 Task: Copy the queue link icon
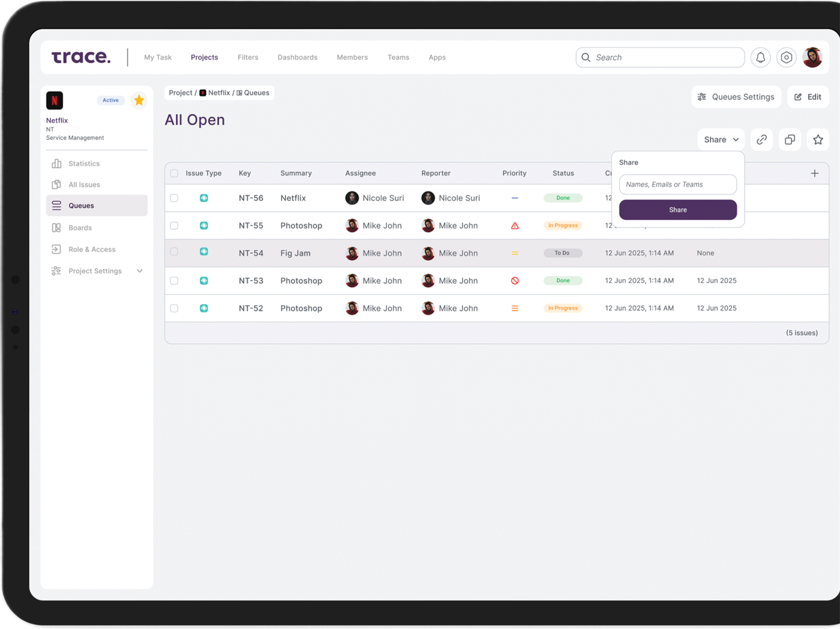pos(761,140)
